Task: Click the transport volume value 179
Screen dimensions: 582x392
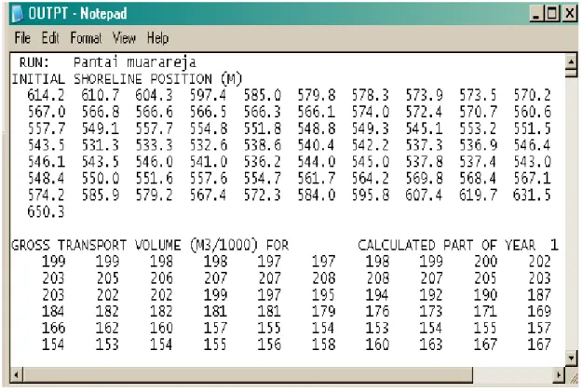Action: (323, 311)
